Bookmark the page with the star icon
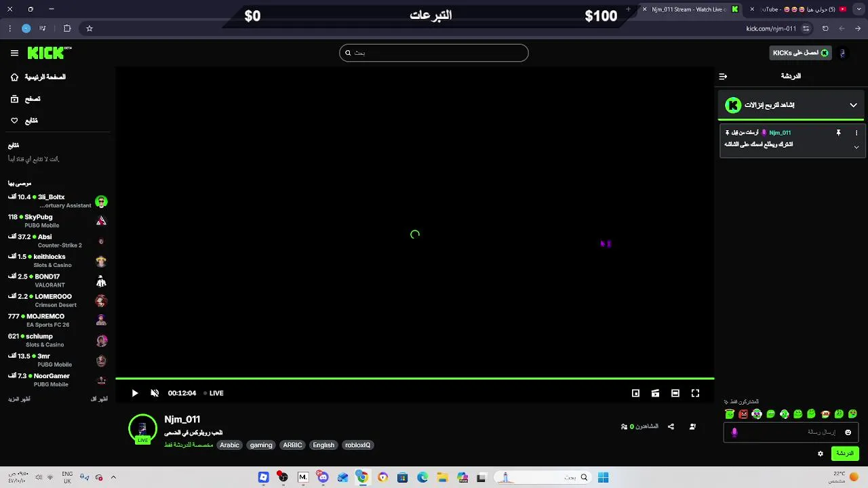 (89, 28)
